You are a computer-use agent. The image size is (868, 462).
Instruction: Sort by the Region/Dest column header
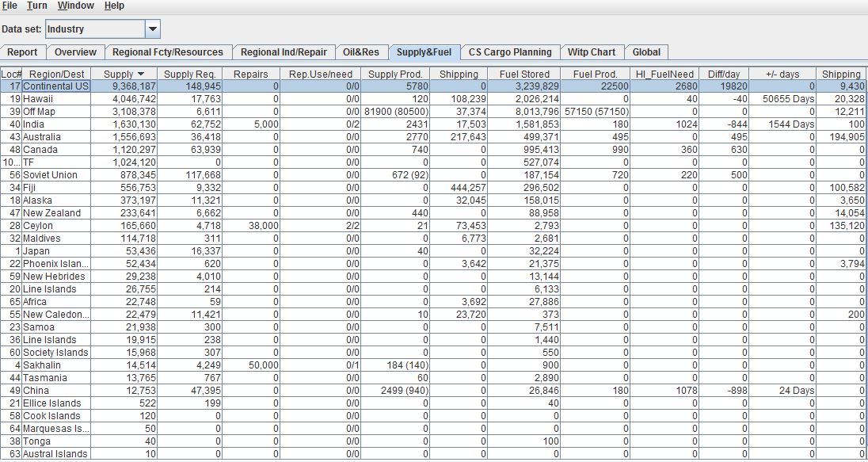click(56, 74)
